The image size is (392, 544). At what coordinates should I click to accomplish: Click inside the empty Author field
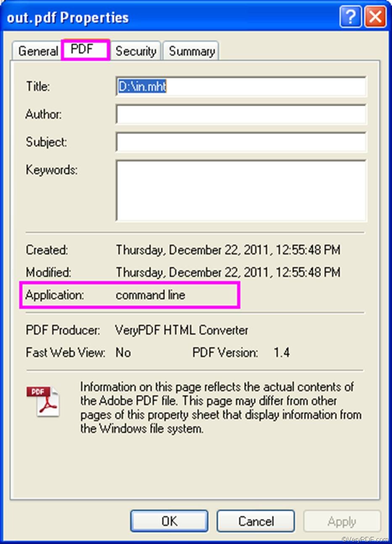241,114
